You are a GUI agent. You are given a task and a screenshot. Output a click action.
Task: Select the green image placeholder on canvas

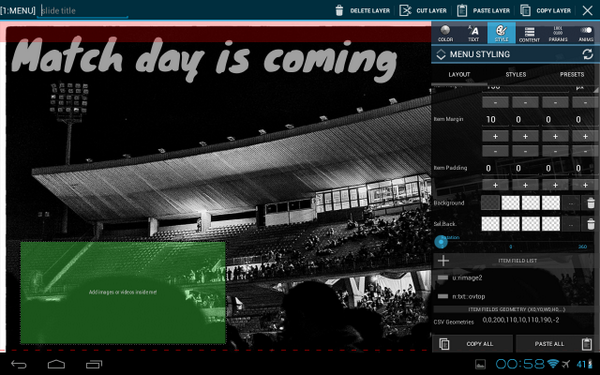123,293
